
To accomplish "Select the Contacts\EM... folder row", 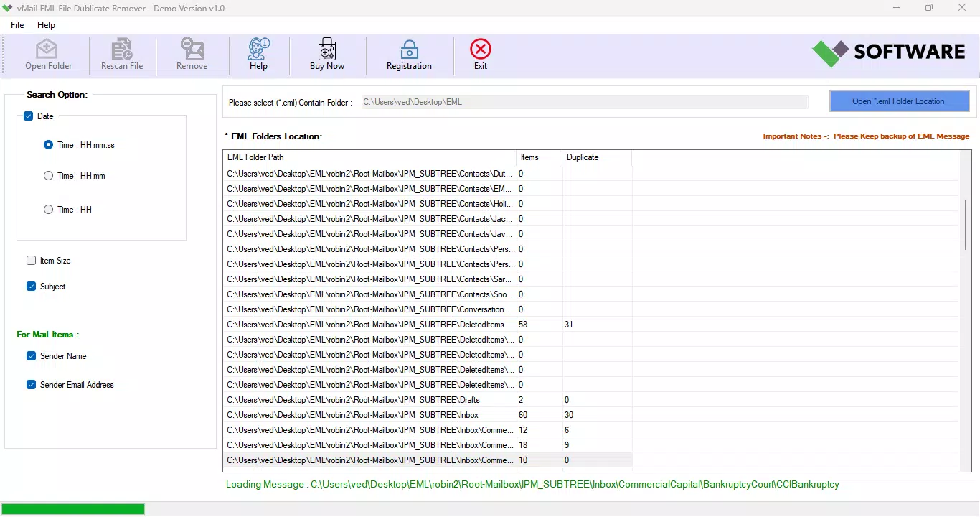I will coord(428,189).
